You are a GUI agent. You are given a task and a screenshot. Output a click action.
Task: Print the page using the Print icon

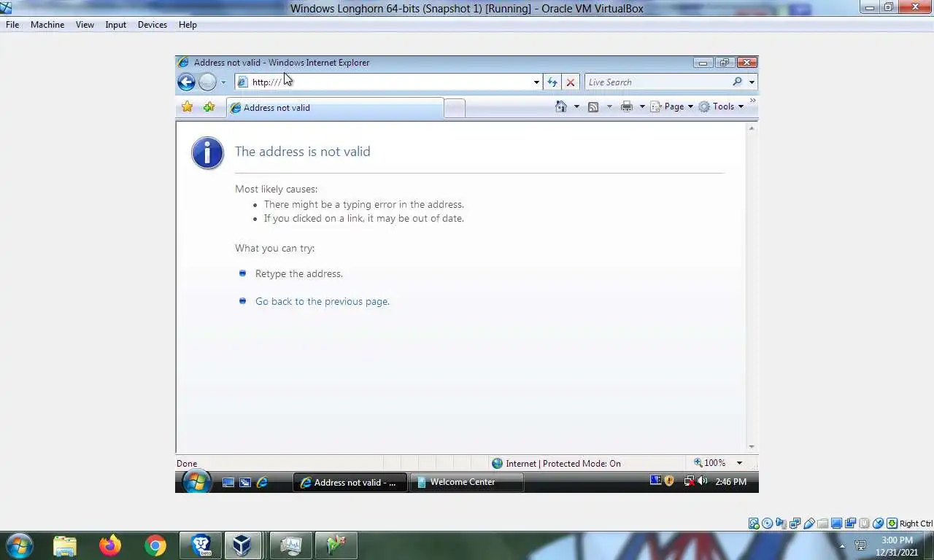click(626, 106)
